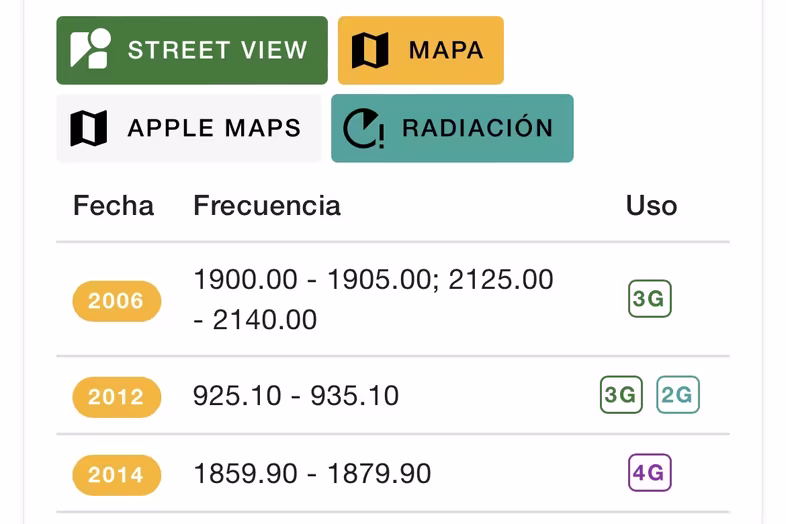
Task: Click the radiation gauge warning icon
Action: tap(364, 128)
